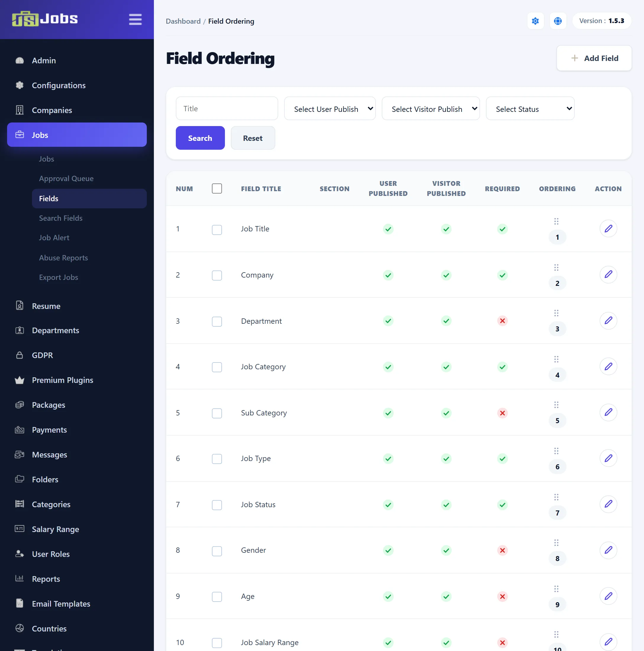
Task: Grab the drag handle for Job Status row
Action: (556, 497)
